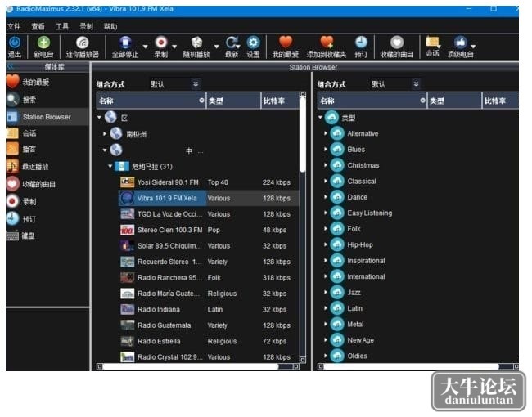Open the Record dropdown arrow
The height and width of the screenshot is (417, 532).
174,47
